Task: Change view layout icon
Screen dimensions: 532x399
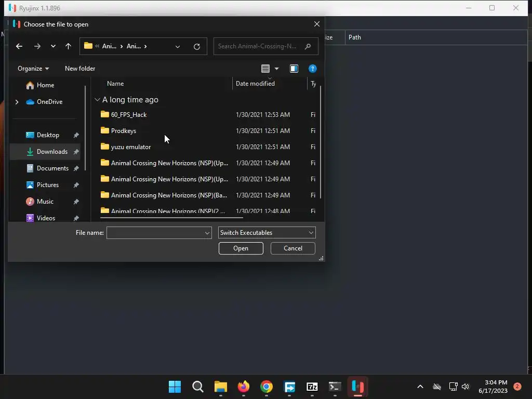Action: pos(265,69)
